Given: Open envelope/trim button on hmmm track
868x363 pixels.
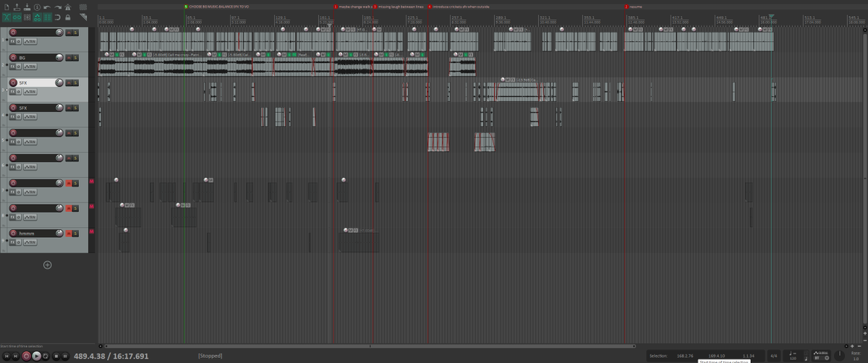Looking at the screenshot, I should [x=30, y=242].
